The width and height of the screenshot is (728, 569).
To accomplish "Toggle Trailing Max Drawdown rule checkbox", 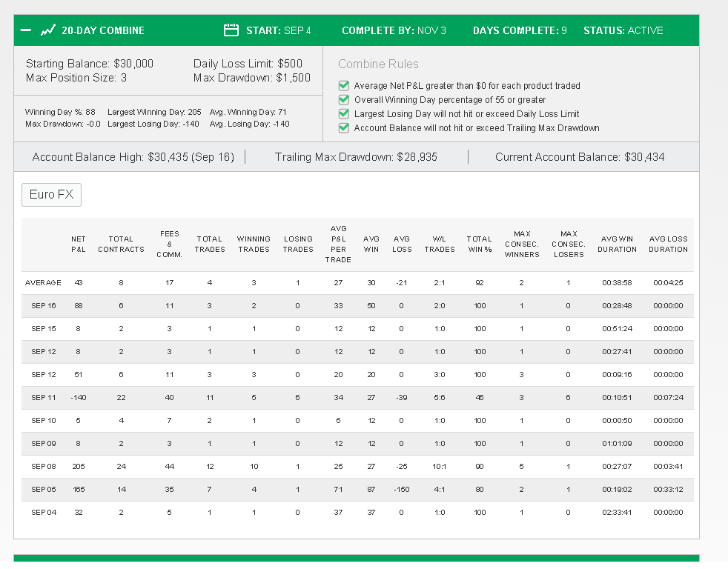I will pos(343,128).
